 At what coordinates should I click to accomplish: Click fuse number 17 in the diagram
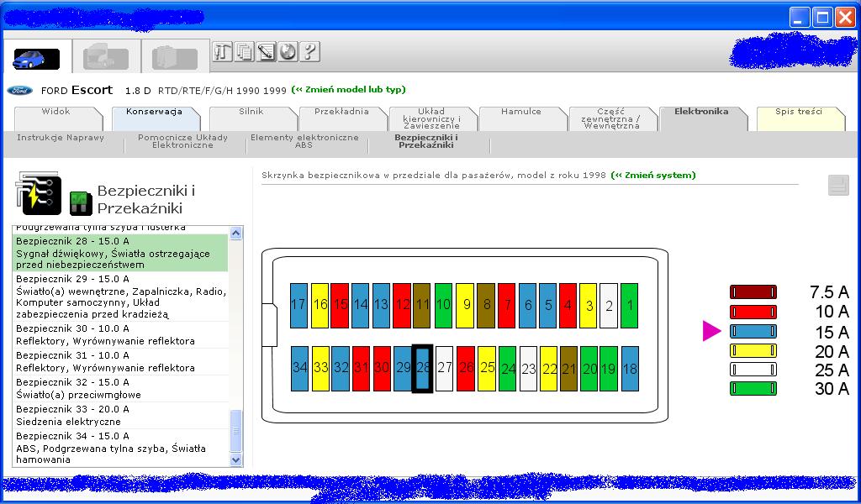[298, 305]
